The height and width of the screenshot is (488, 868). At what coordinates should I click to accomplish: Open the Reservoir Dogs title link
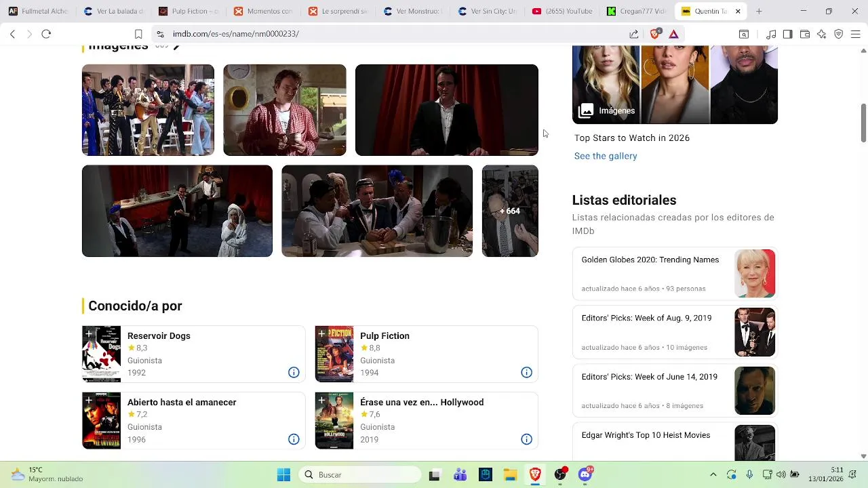coord(159,335)
